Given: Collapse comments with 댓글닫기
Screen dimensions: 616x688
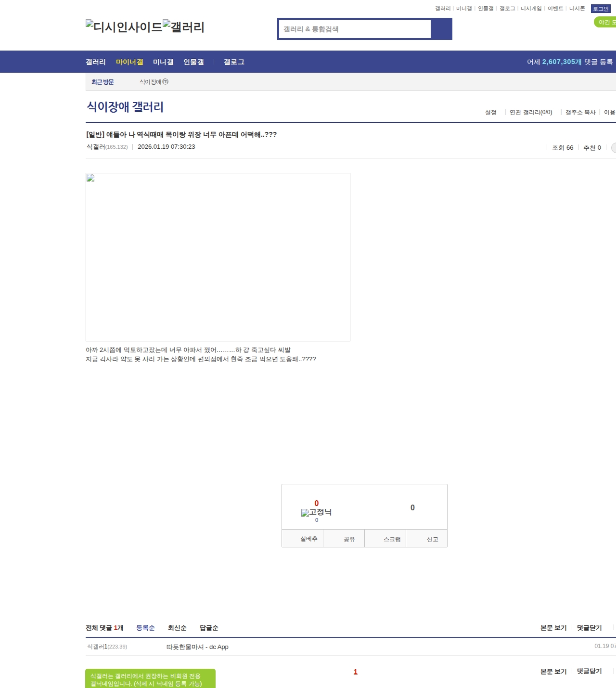Looking at the screenshot, I should (x=589, y=628).
